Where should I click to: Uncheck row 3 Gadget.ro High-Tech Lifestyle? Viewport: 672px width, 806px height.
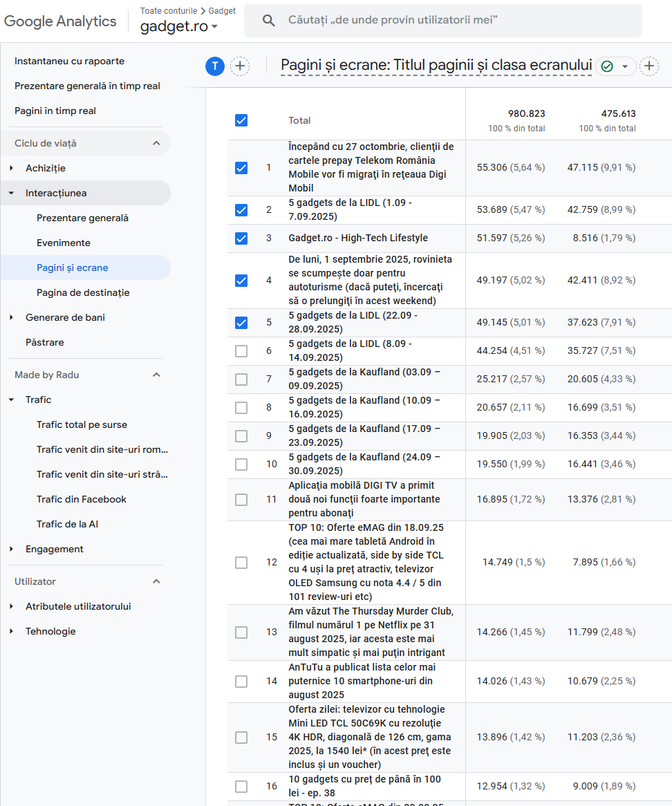(x=241, y=238)
